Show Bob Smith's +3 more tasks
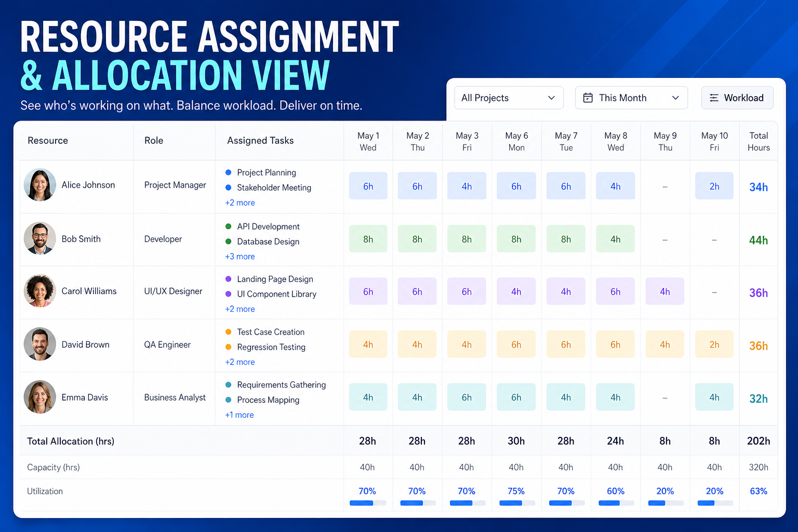The width and height of the screenshot is (798, 532). (x=240, y=257)
